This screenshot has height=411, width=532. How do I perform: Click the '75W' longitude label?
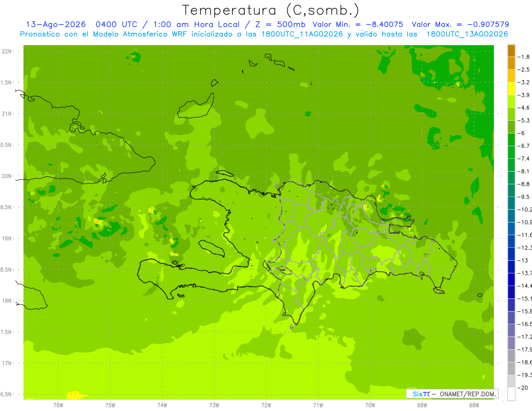click(110, 405)
